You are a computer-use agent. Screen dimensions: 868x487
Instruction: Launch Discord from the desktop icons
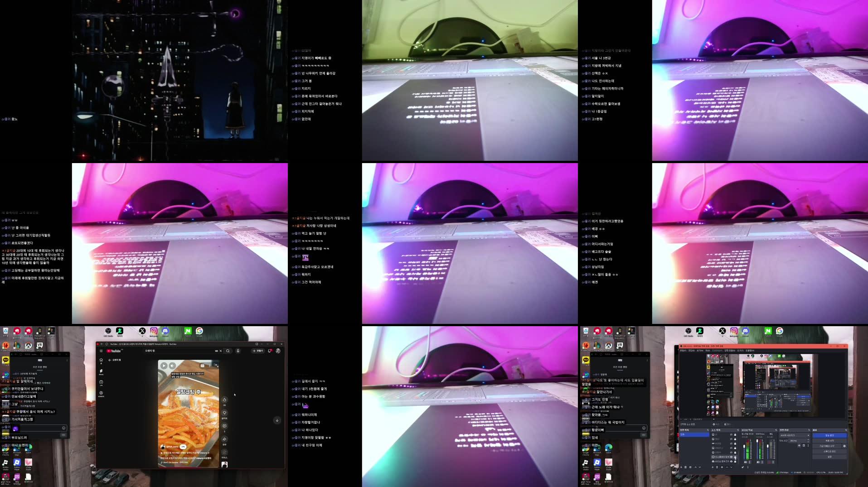tap(165, 331)
